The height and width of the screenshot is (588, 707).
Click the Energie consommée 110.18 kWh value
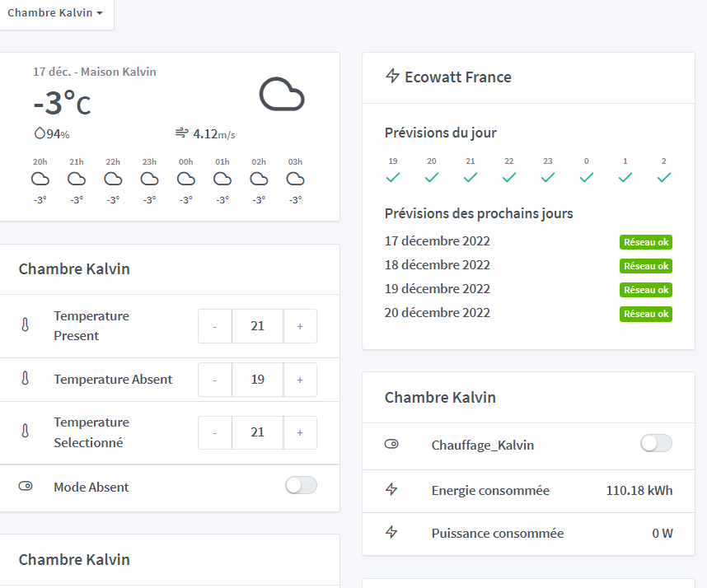(639, 490)
